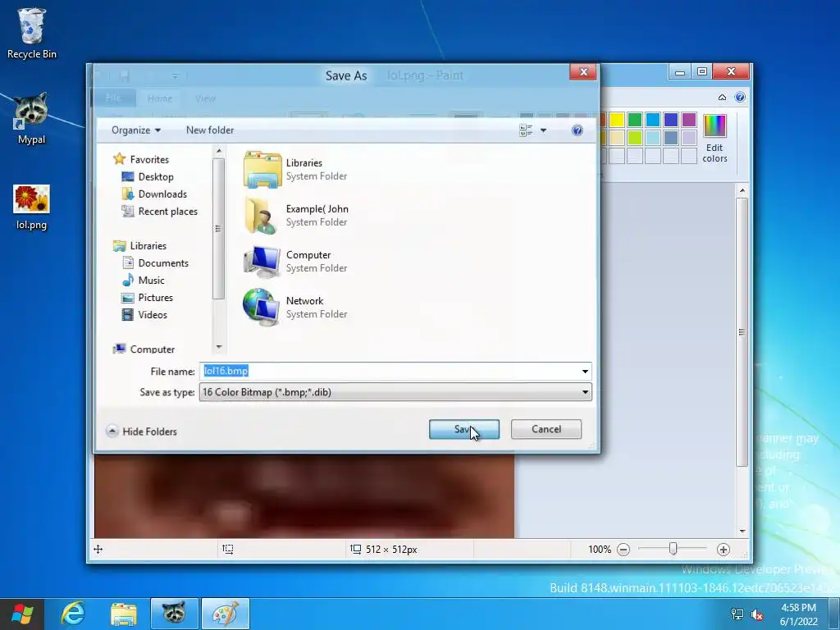Click Paint zoom out minus button
Screen dimensions: 840x630
point(623,549)
